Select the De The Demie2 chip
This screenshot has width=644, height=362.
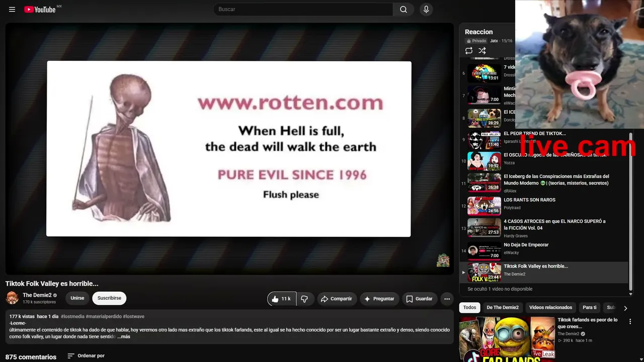click(503, 308)
